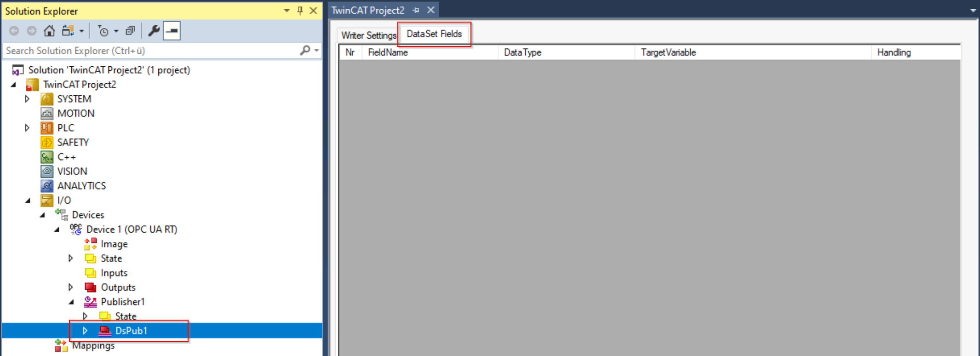
Task: Click the Mappings node icon
Action: [61, 345]
